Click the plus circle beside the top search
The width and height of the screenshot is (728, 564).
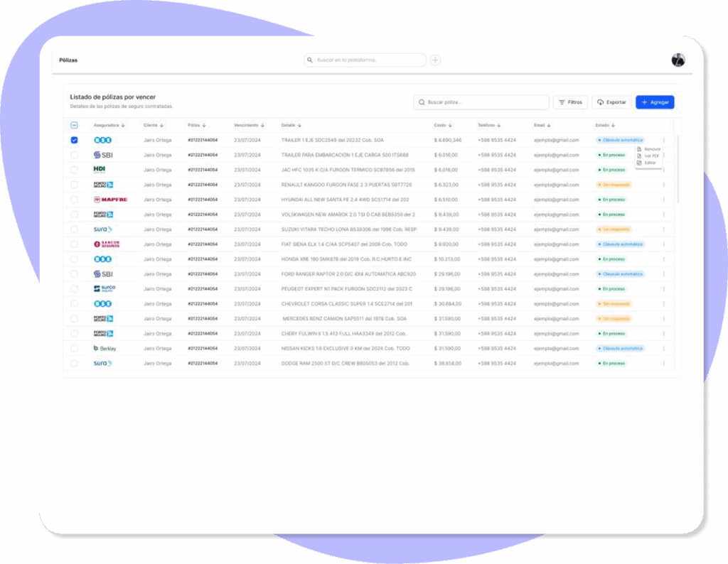click(435, 60)
